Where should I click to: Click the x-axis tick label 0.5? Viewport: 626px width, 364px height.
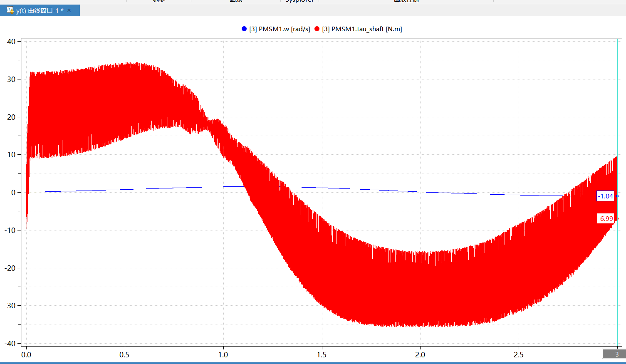[x=124, y=355]
